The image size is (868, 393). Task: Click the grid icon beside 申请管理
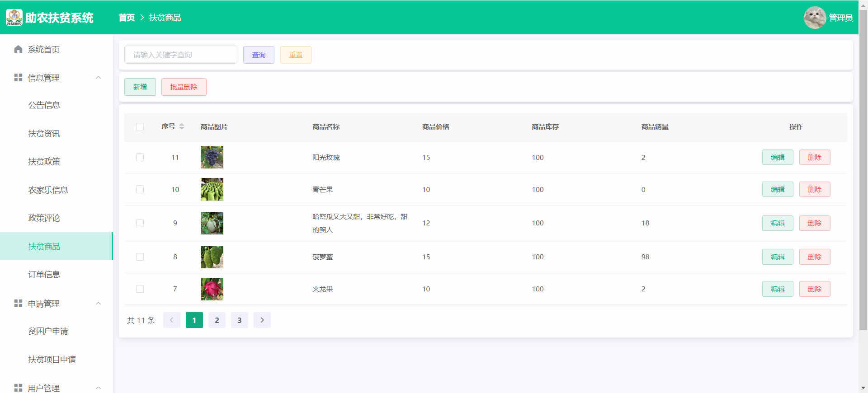[18, 304]
